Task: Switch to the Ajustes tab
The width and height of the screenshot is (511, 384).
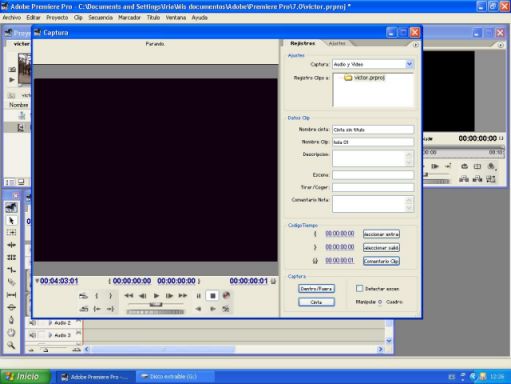Action: click(337, 43)
